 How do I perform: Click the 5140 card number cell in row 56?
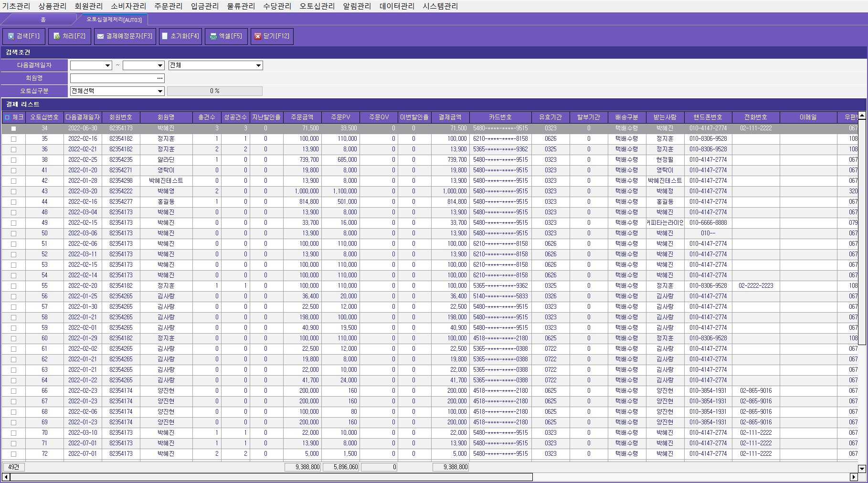(x=500, y=296)
